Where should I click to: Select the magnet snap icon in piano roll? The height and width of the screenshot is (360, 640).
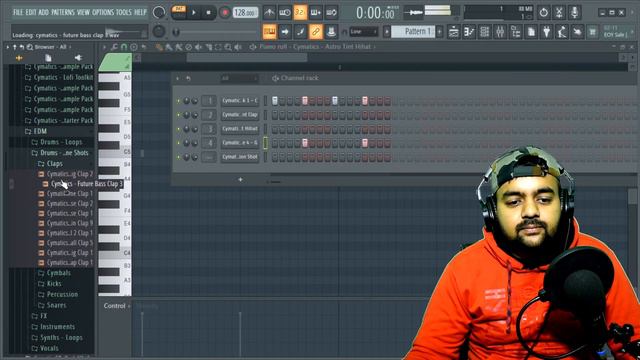(124, 47)
